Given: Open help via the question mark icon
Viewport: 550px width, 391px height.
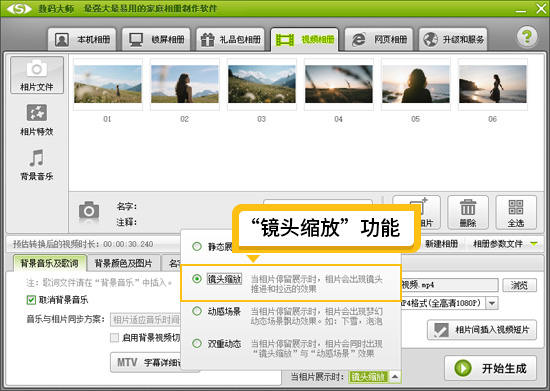Looking at the screenshot, I should point(526,36).
